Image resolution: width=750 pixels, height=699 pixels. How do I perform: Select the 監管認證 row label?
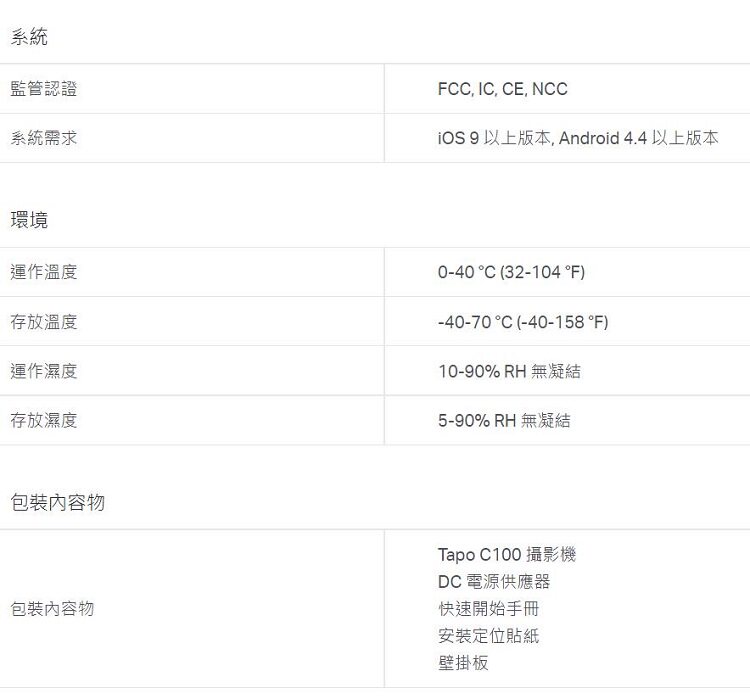[x=44, y=89]
